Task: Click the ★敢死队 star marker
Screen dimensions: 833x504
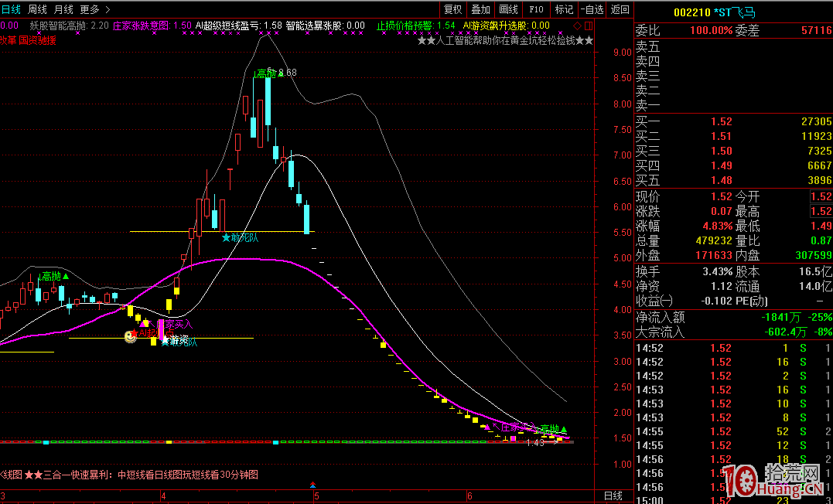Action: pos(241,237)
